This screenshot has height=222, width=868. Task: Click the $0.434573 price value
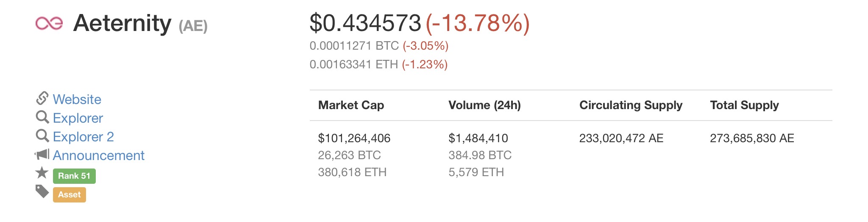click(365, 23)
